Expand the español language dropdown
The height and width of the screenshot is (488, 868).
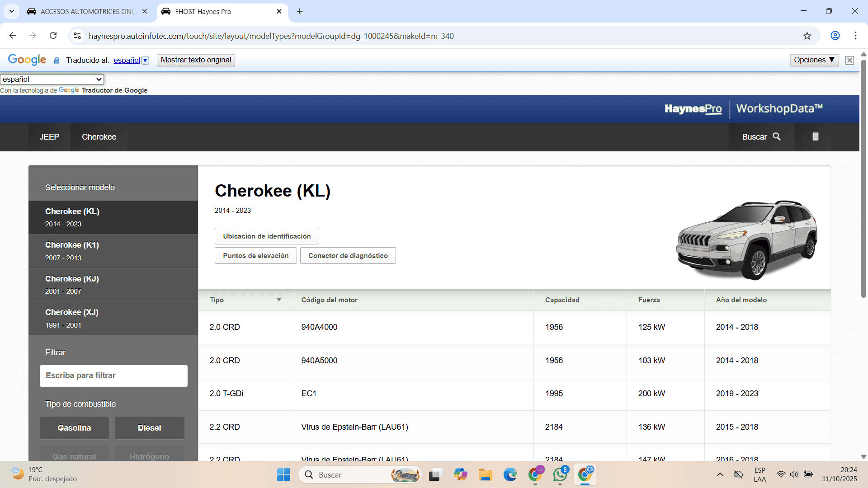click(x=52, y=79)
